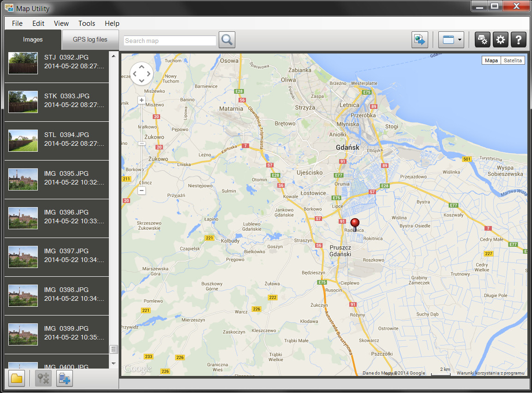The width and height of the screenshot is (532, 393).
Task: Click the Mierzeszyn label on map
Action: (193, 320)
